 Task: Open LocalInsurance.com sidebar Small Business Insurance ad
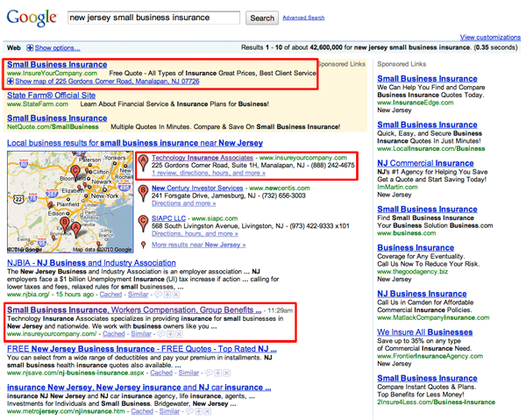click(x=427, y=125)
